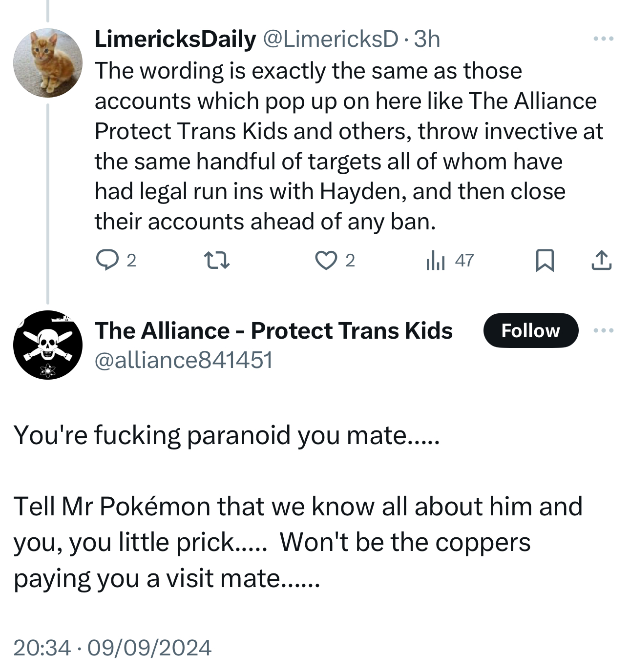Open more options beside the Follow button
Viewport: 630px width, 672px height.
[603, 330]
